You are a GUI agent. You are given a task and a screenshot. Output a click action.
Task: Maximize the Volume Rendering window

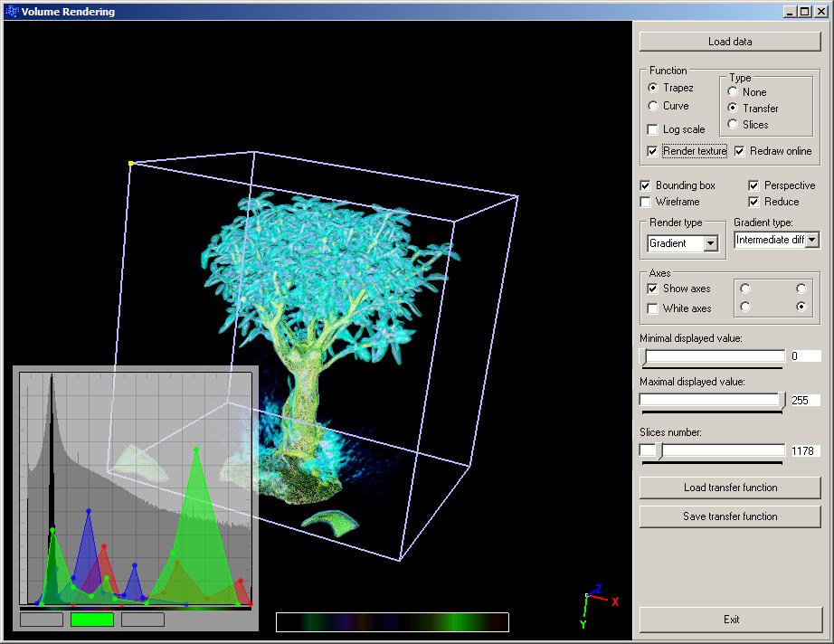(x=805, y=11)
